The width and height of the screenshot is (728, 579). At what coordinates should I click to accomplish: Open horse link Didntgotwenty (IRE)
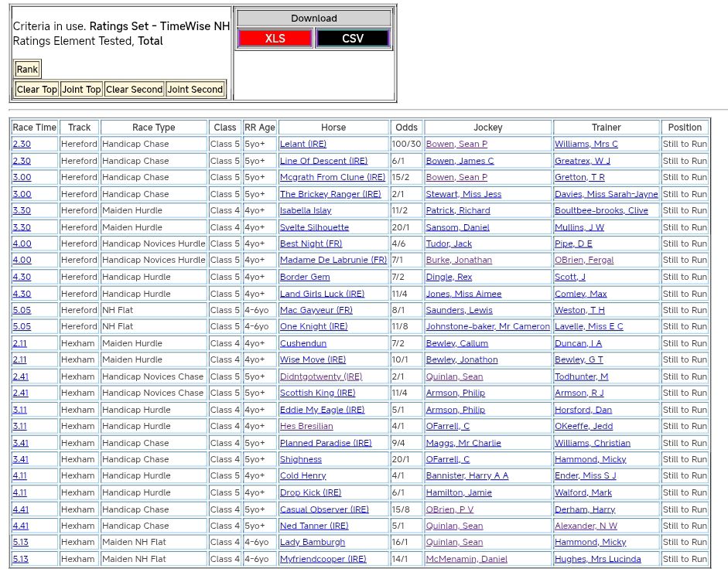(x=320, y=376)
